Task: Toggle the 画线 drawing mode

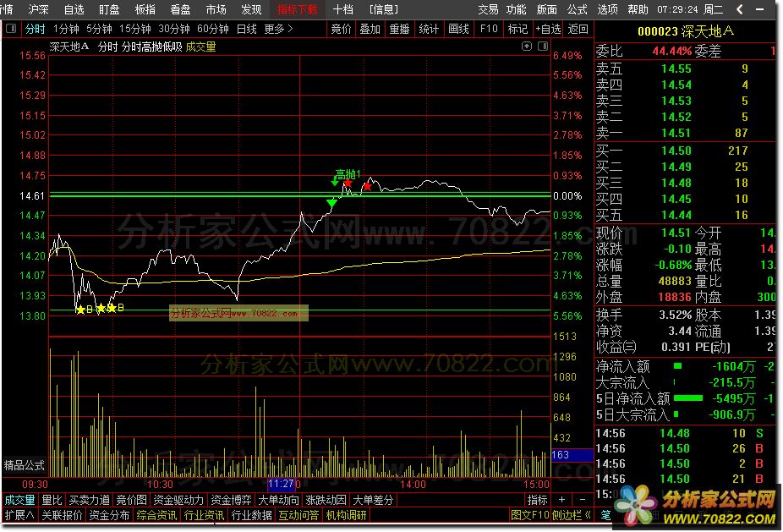Action: [458, 28]
